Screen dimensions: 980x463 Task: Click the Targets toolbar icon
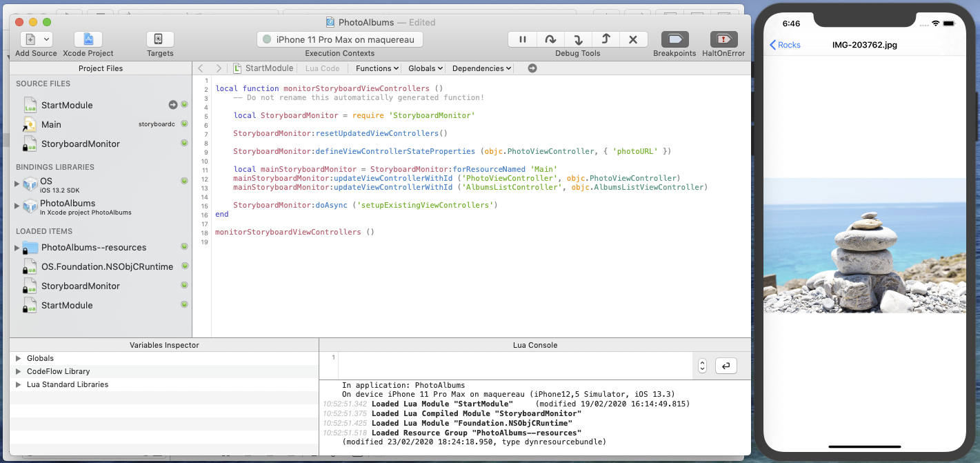[160, 39]
